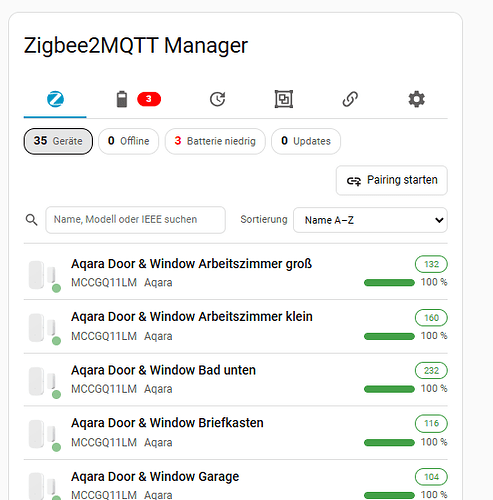Click the Pairing starten button
Image resolution: width=493 pixels, height=500 pixels.
pos(392,180)
